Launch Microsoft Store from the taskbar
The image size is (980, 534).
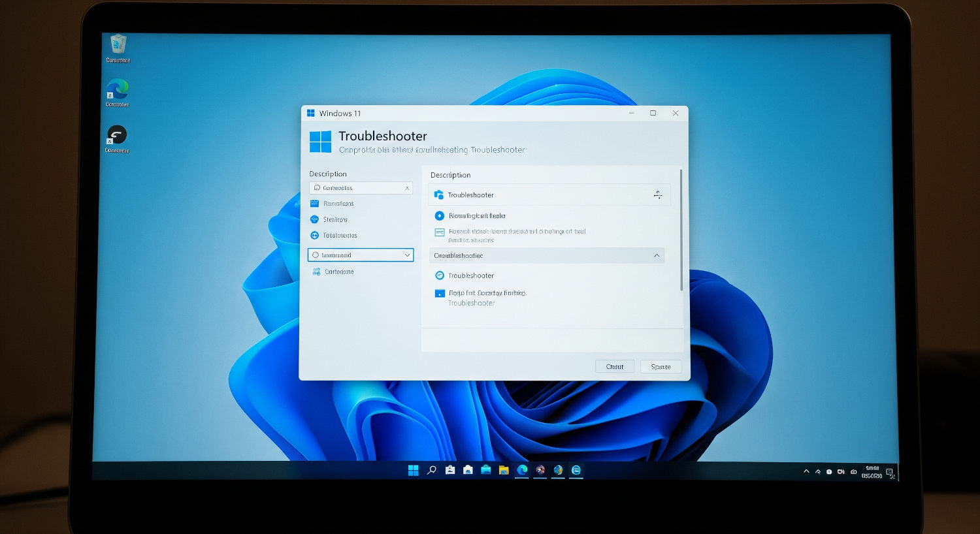[485, 469]
